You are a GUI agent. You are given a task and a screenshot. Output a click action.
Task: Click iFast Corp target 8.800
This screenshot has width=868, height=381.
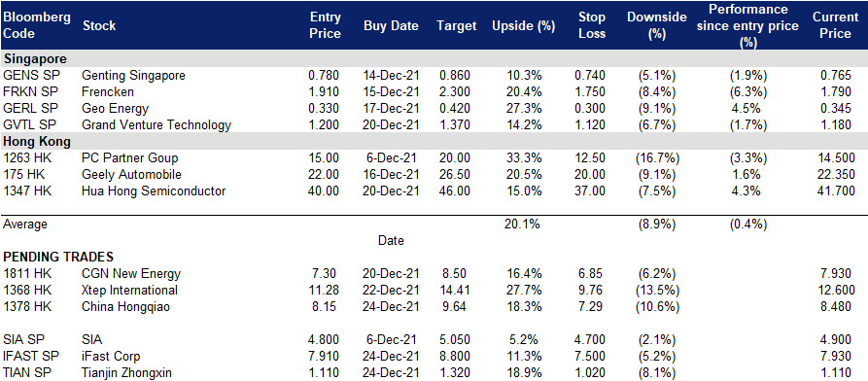click(x=457, y=356)
